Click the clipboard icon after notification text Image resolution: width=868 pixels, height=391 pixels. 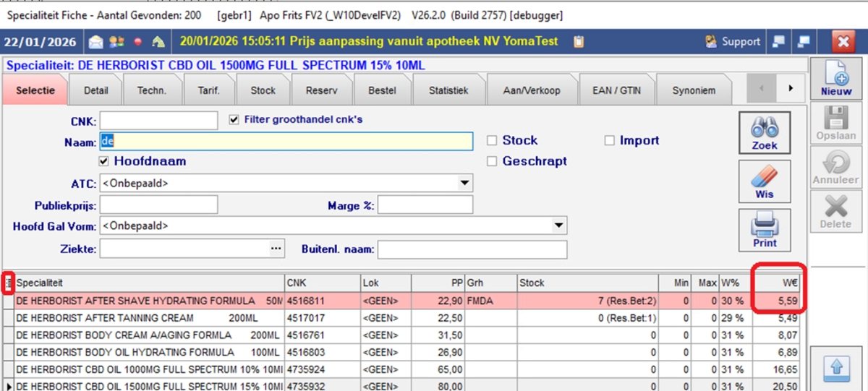(578, 42)
